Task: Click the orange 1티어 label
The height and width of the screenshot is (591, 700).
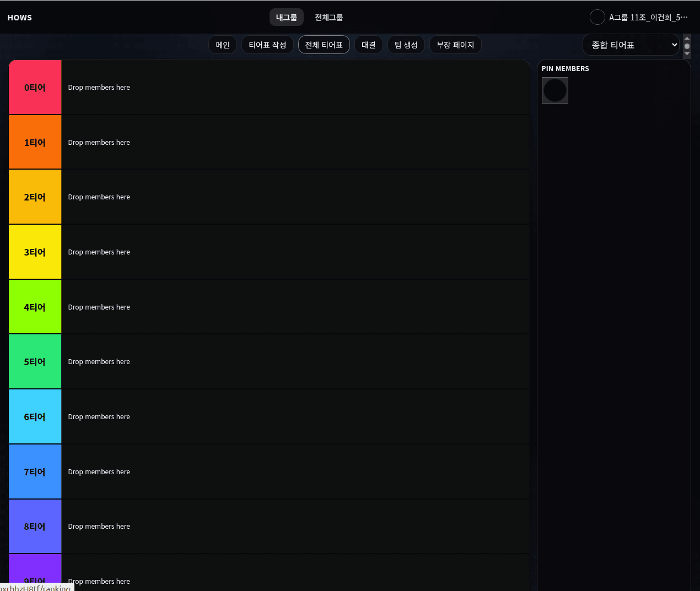Action: [35, 142]
